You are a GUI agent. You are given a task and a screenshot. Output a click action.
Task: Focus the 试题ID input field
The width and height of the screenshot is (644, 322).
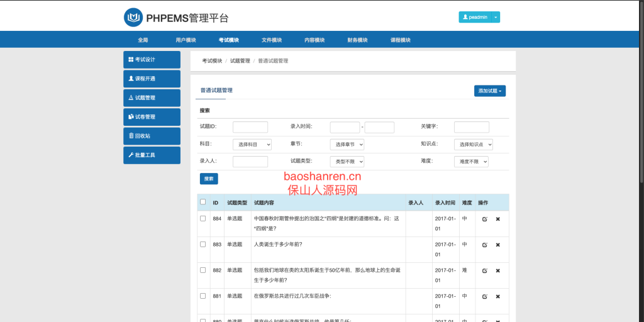click(x=250, y=127)
